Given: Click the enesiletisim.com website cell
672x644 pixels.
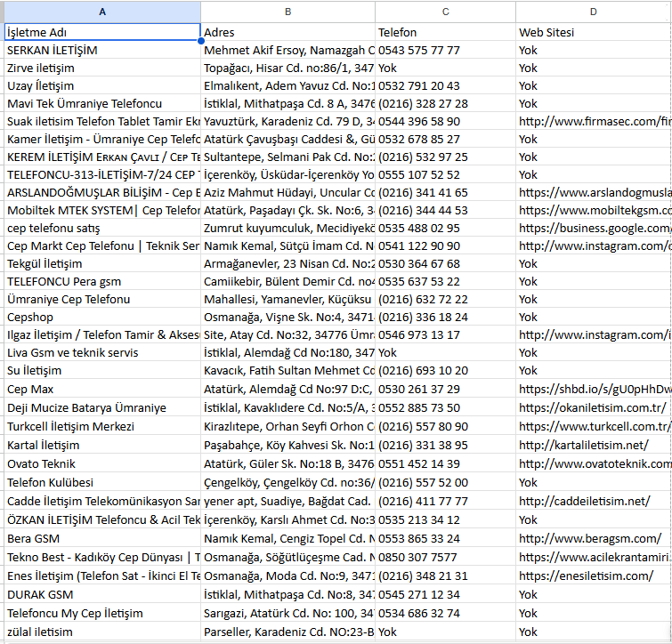Looking at the screenshot, I should 594,576.
